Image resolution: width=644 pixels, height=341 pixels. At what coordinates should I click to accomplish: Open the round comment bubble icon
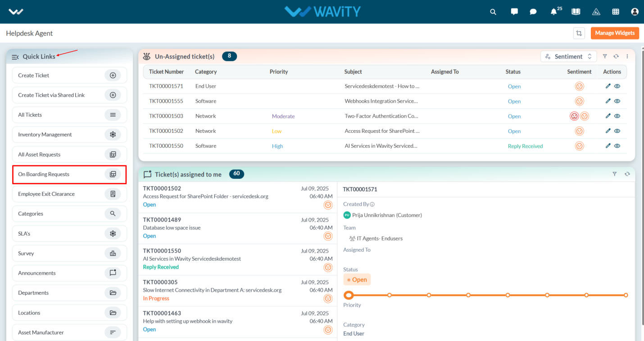(533, 12)
